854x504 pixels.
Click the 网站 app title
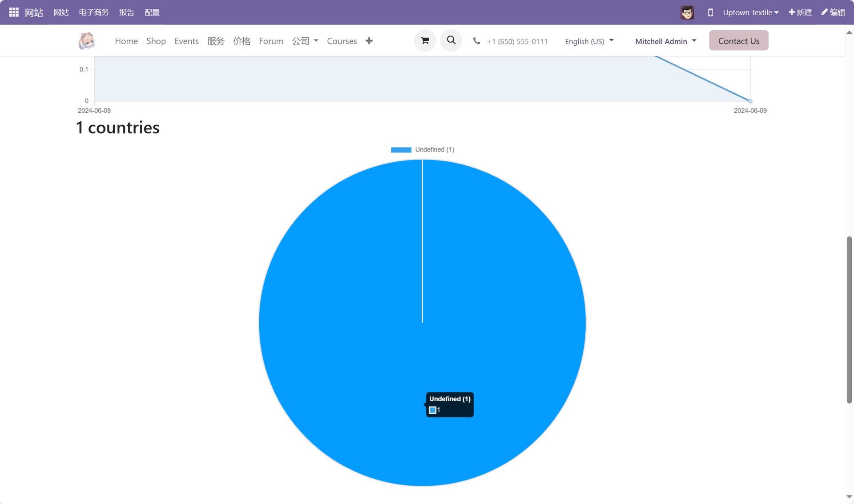(34, 12)
